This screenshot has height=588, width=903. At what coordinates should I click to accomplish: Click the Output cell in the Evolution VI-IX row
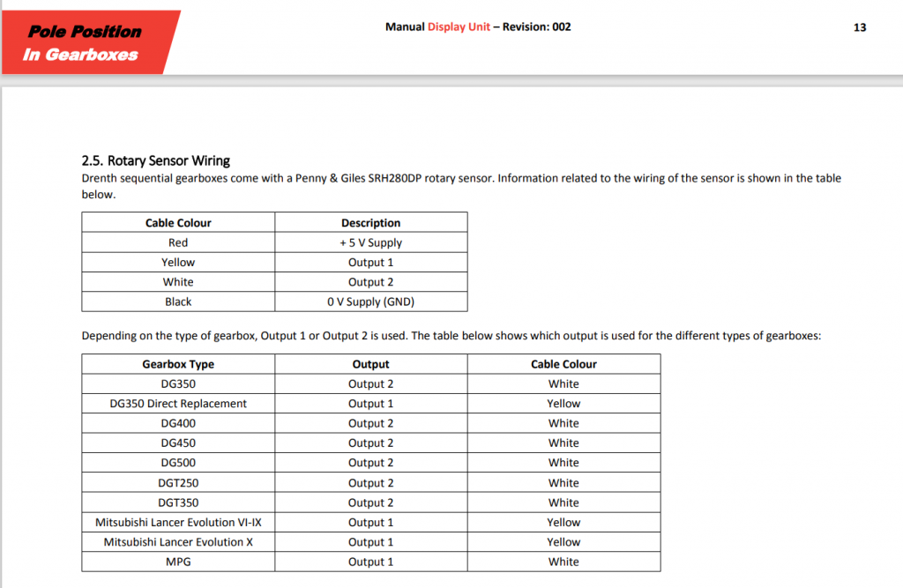click(371, 523)
